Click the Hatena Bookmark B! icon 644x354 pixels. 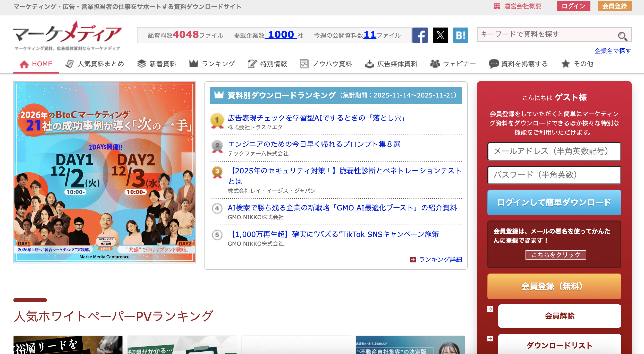(x=460, y=35)
